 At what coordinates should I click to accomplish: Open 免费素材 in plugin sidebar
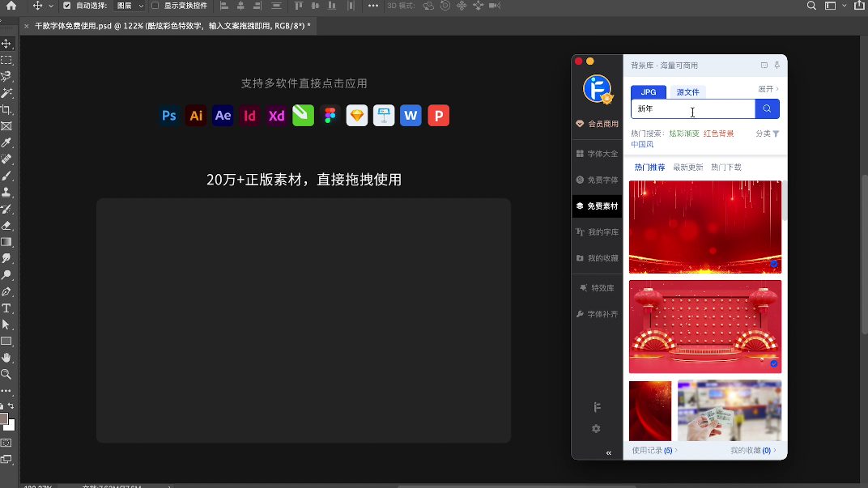point(597,206)
